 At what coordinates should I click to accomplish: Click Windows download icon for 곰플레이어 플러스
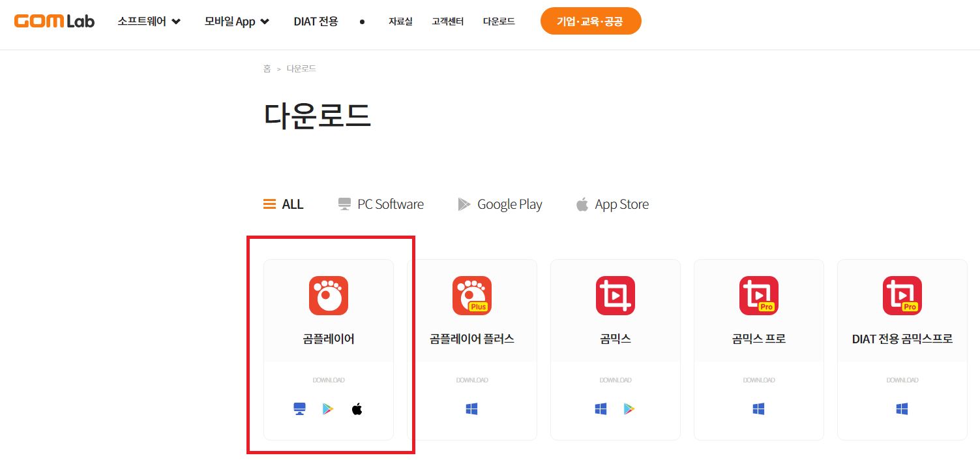coord(472,409)
